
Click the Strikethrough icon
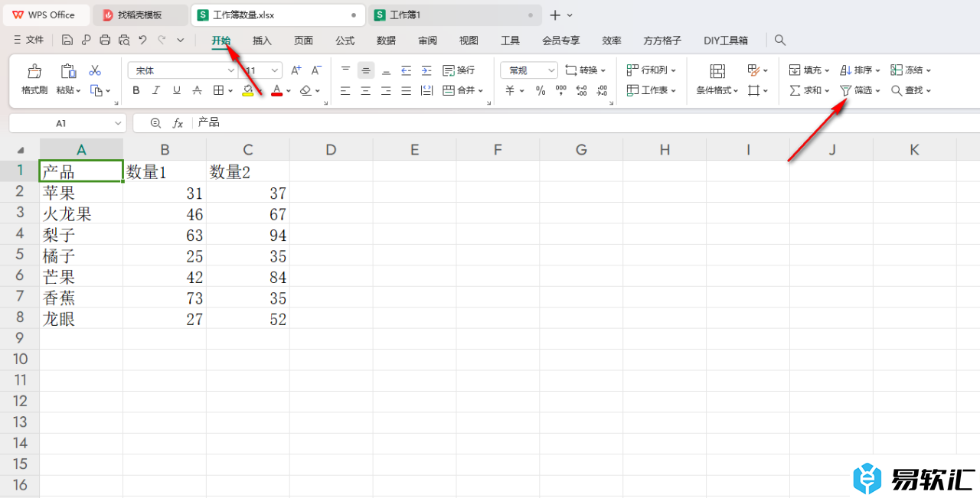198,90
